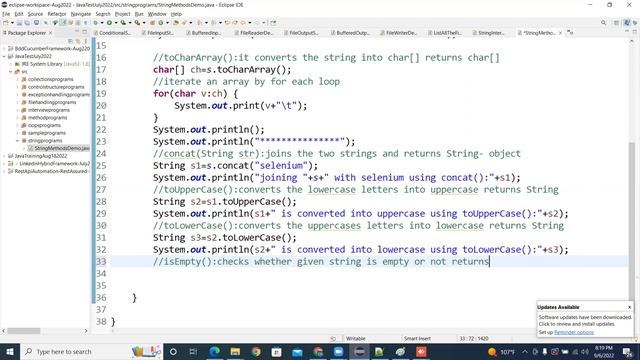Select the Debug perspective icon

[x=636, y=23]
